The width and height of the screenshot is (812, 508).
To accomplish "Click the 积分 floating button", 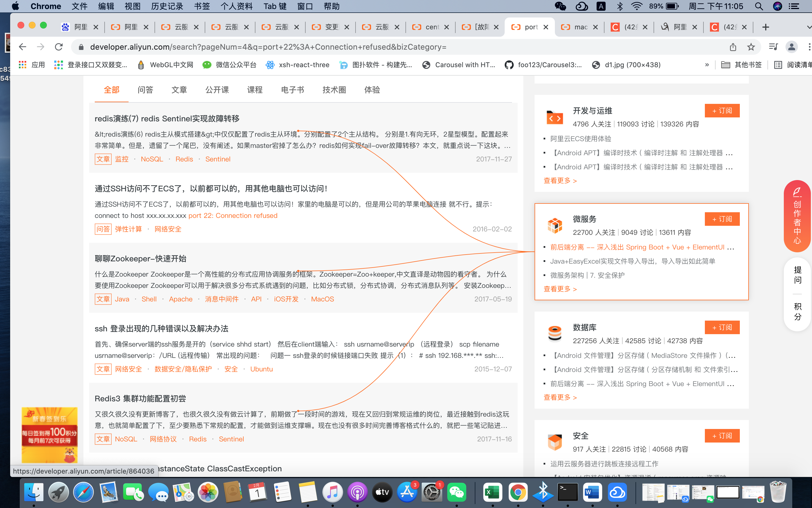I will (x=798, y=312).
